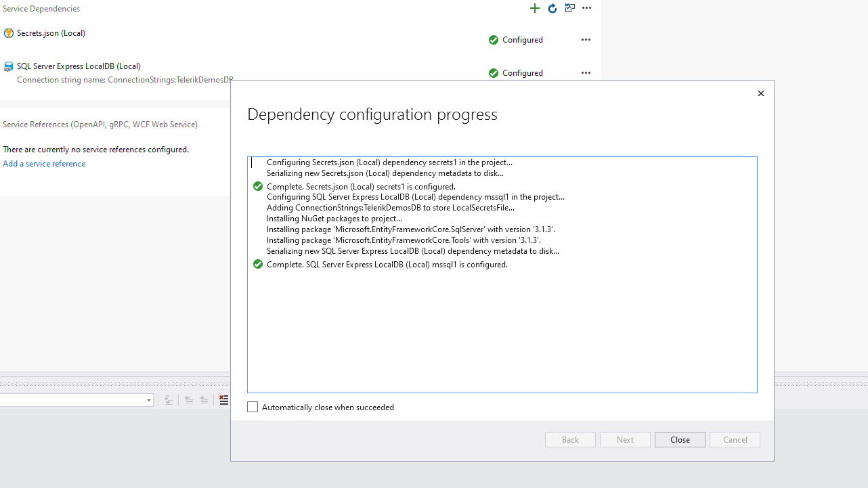The image size is (868, 488).
Task: Click the clear all list icon in output toolbar
Action: 223,400
